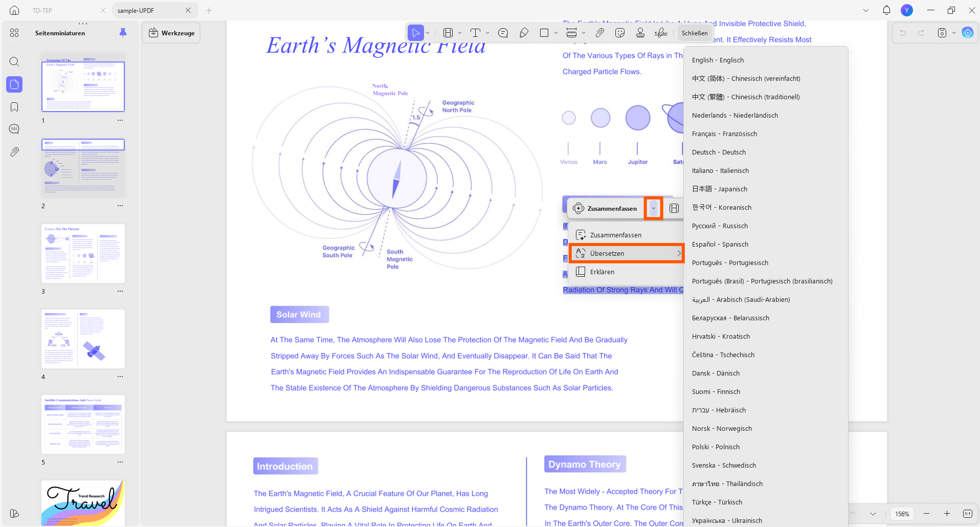Open the bookmarks panel in sidebar
This screenshot has height=527, width=980.
[14, 107]
